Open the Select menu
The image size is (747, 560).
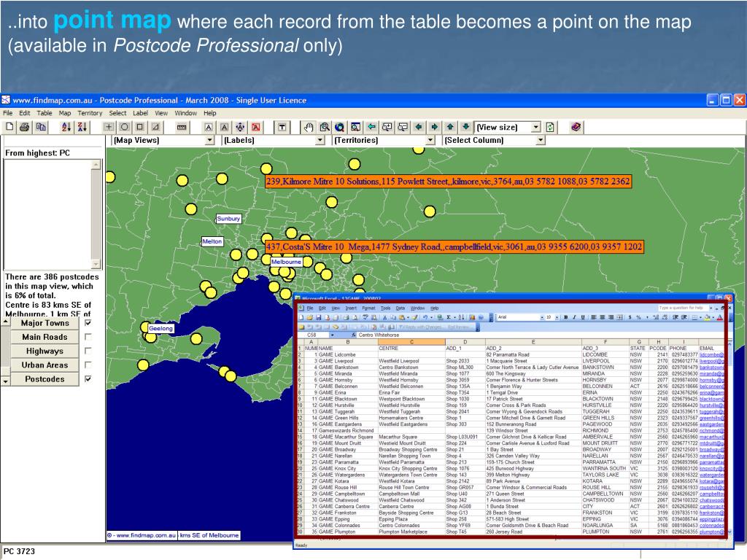coord(117,113)
